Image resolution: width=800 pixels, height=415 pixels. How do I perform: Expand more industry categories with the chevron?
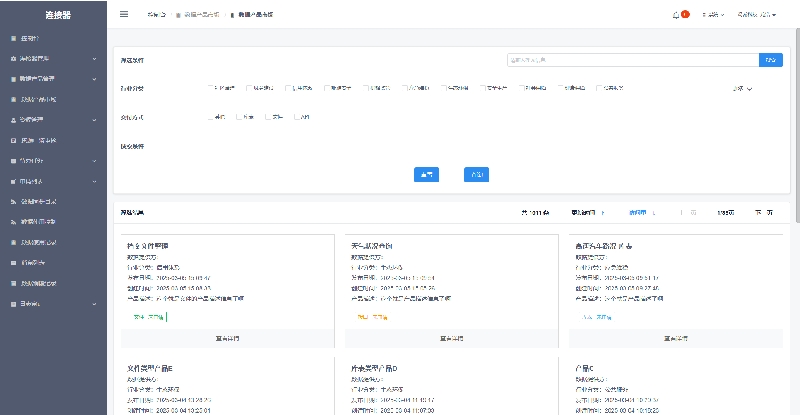(x=750, y=89)
